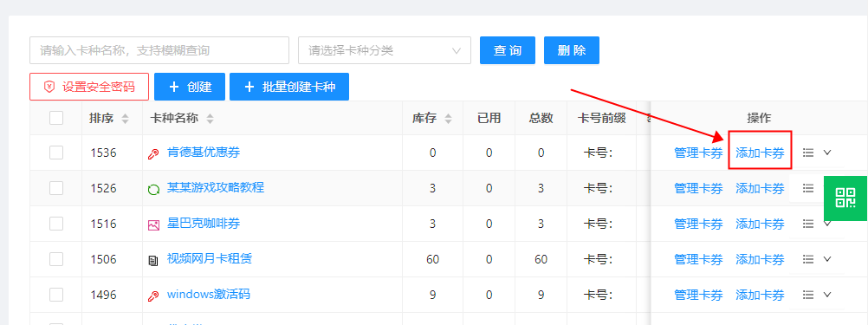Check the row 1536 checkbox
The width and height of the screenshot is (868, 325).
point(56,153)
